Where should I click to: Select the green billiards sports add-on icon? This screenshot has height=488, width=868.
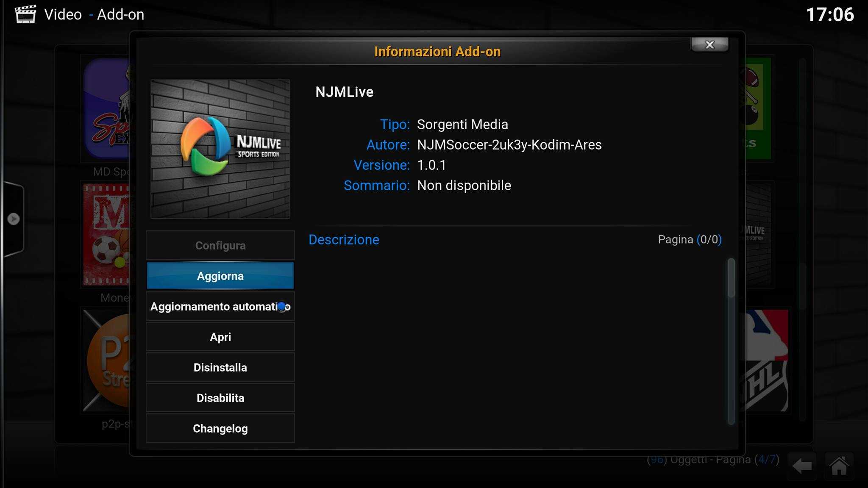[x=758, y=109]
